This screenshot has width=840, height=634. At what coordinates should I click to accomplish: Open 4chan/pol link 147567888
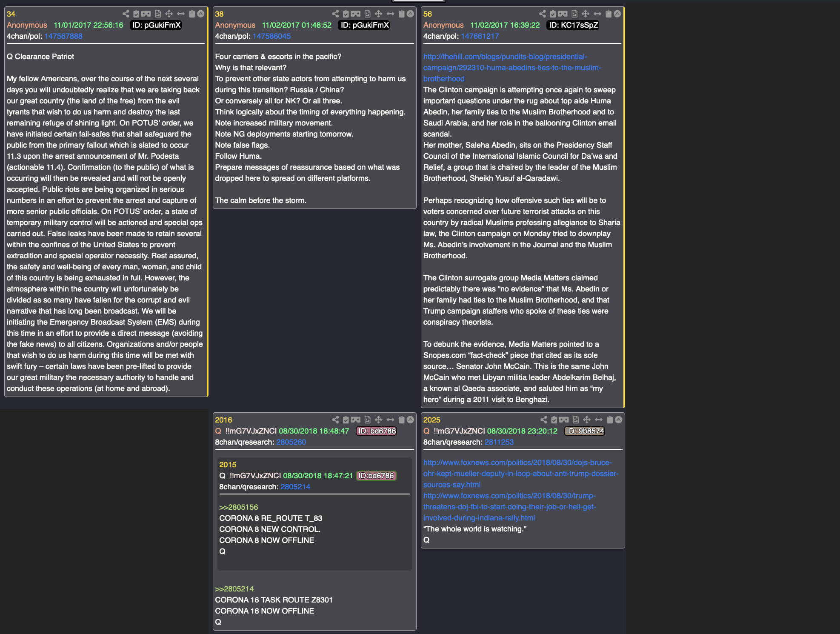(x=63, y=36)
